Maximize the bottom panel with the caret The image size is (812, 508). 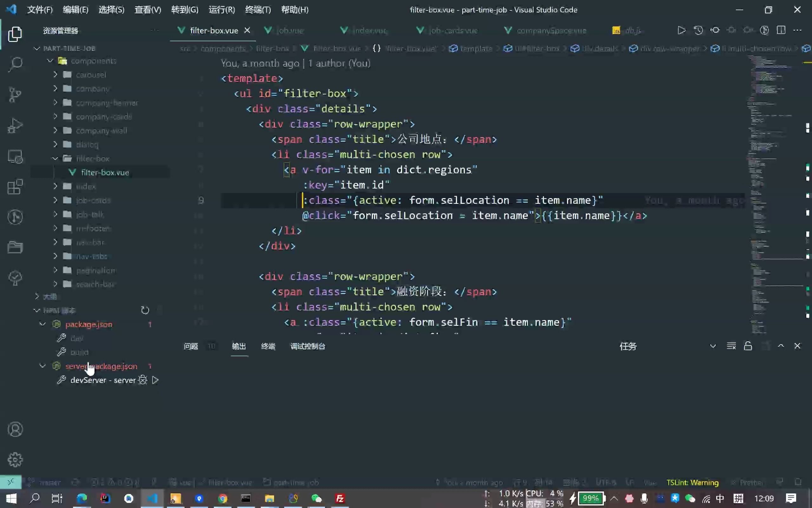point(781,346)
